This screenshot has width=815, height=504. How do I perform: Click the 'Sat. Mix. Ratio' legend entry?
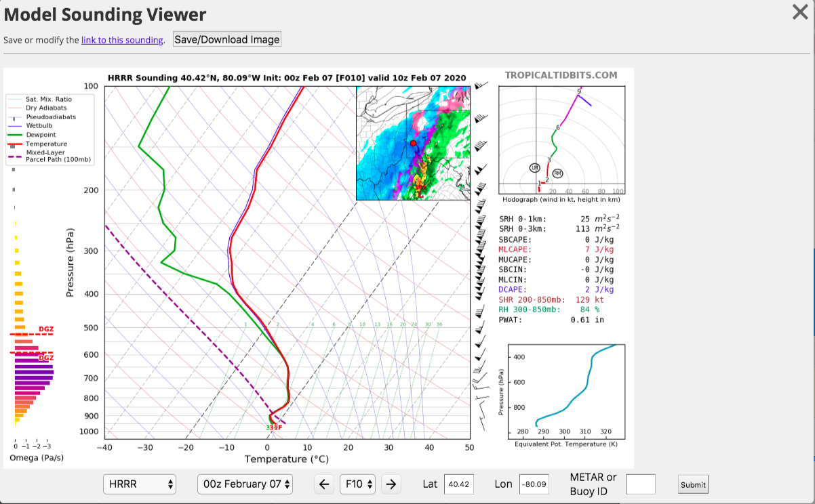click(x=49, y=100)
